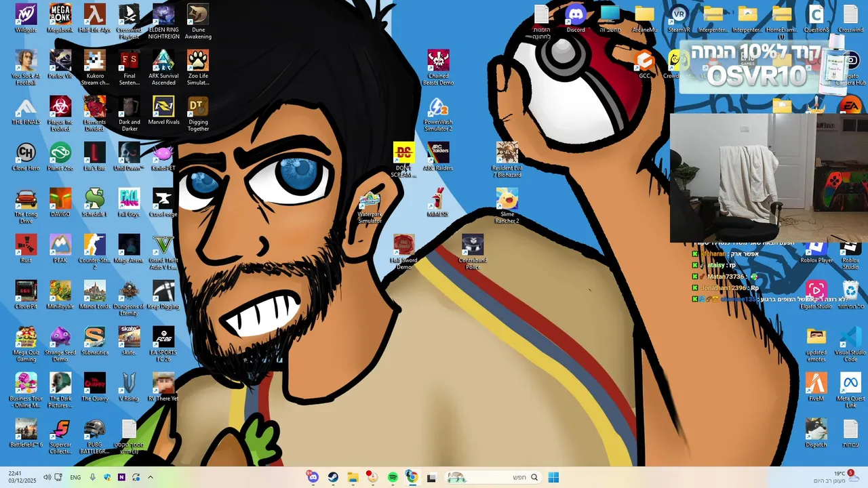This screenshot has width=868, height=488.
Task: Select the Meta Quest Link icon
Action: point(850,390)
